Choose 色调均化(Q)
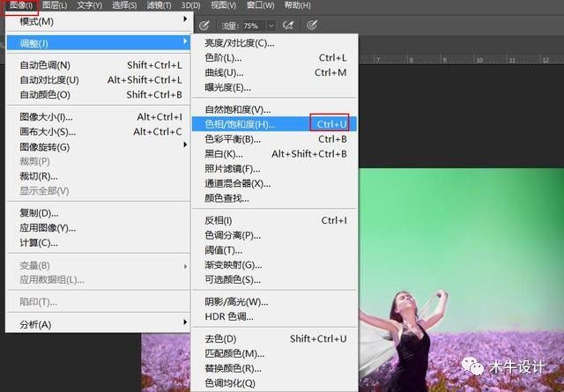This screenshot has width=564, height=392. tap(274, 383)
